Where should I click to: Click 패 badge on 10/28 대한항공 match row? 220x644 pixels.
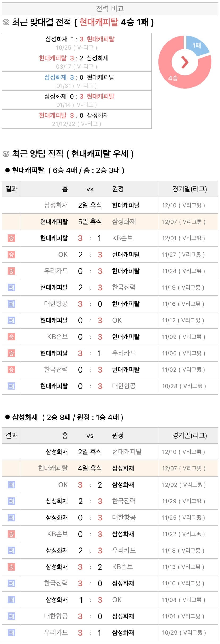pos(11,386)
